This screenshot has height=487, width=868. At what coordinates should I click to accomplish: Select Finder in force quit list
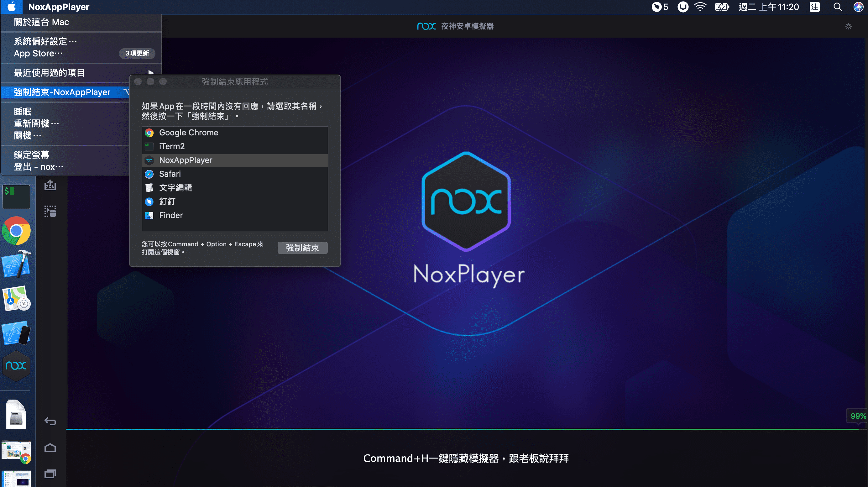pos(235,215)
